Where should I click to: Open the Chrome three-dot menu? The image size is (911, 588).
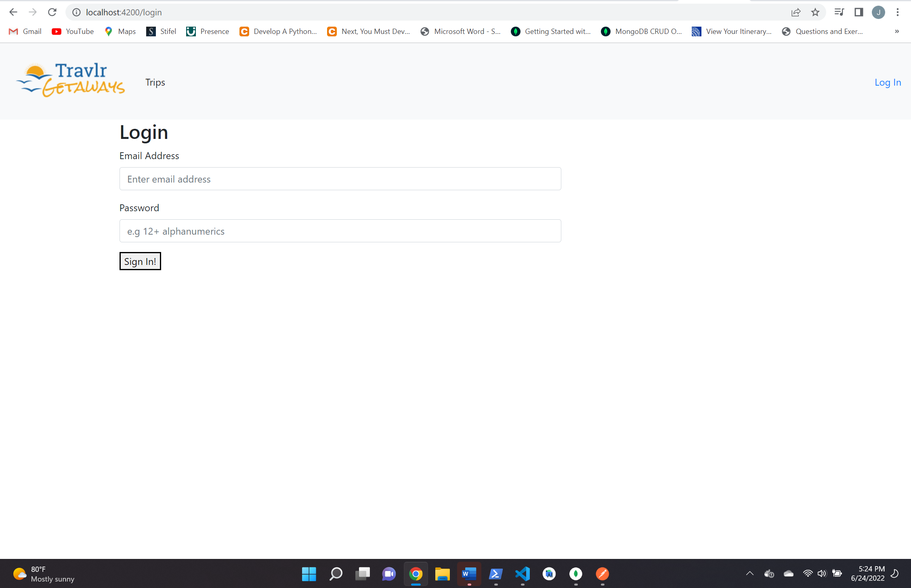coord(897,12)
